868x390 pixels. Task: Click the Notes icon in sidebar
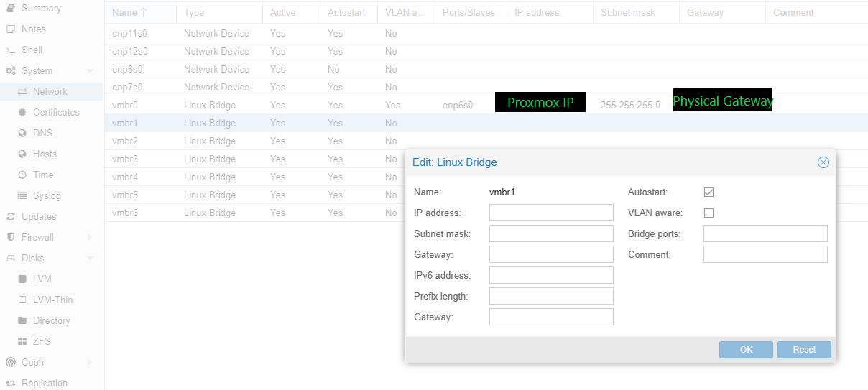click(x=10, y=29)
